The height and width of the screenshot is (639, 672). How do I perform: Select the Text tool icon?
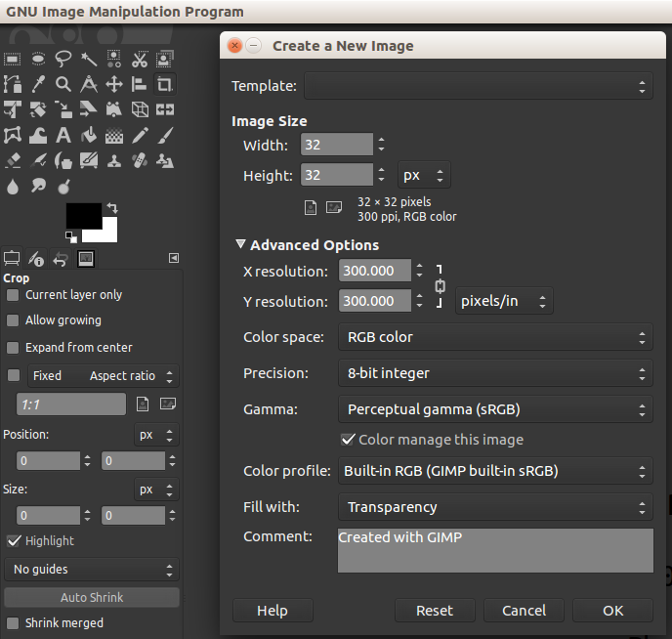63,136
